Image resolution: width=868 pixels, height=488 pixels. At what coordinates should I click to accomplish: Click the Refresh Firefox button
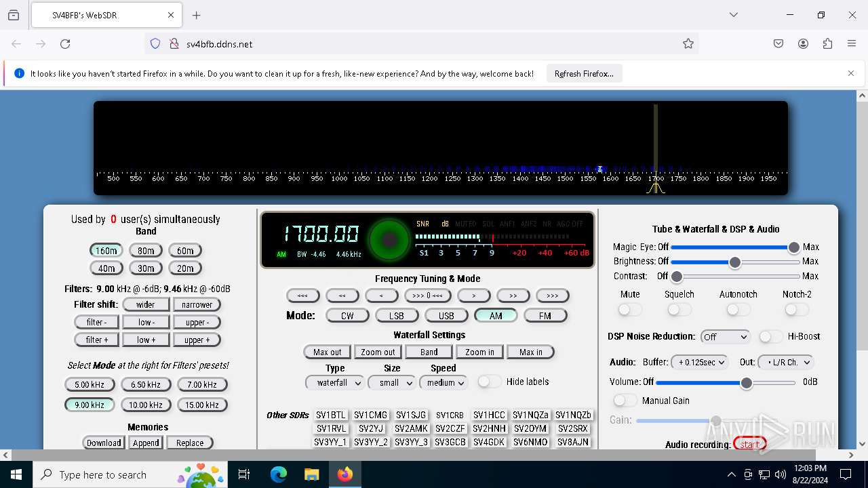(584, 73)
